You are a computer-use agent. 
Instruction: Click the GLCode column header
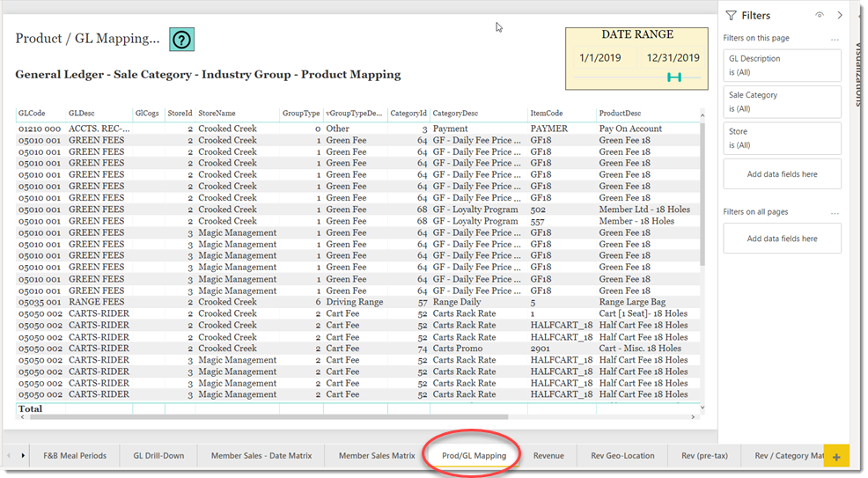coord(32,114)
